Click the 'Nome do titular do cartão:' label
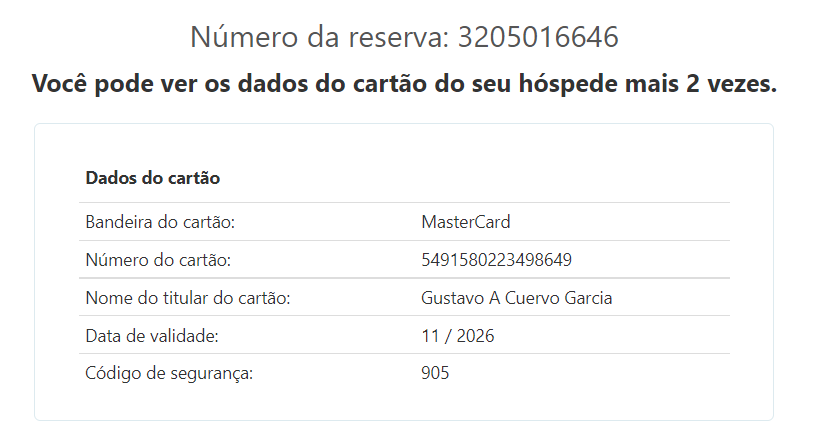 (188, 298)
